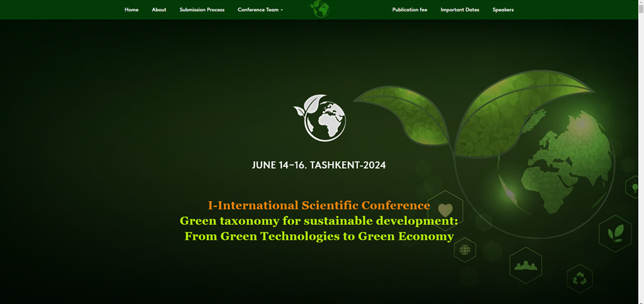This screenshot has height=304, width=644.
Task: Click the white globe-and-leaf emblem above the date
Action: pos(320,118)
